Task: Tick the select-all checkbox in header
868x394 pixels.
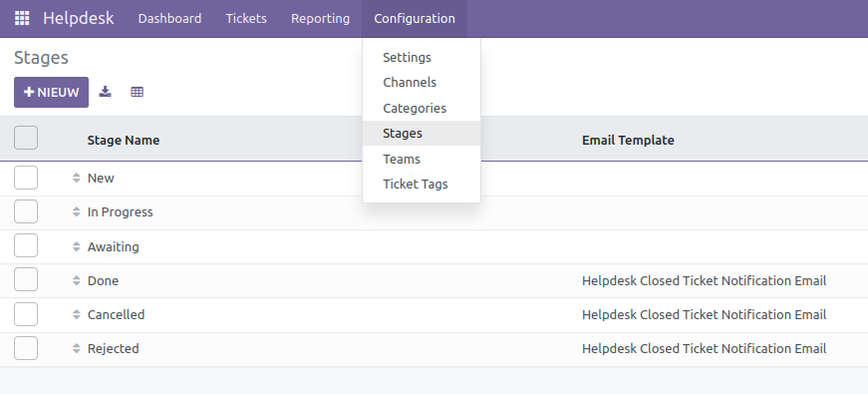Action: point(26,138)
